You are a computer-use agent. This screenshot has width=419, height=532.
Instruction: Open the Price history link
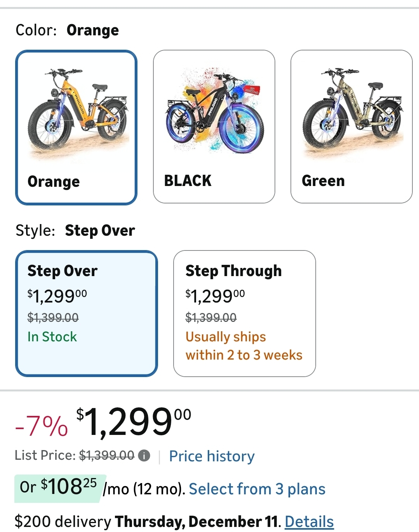[212, 456]
